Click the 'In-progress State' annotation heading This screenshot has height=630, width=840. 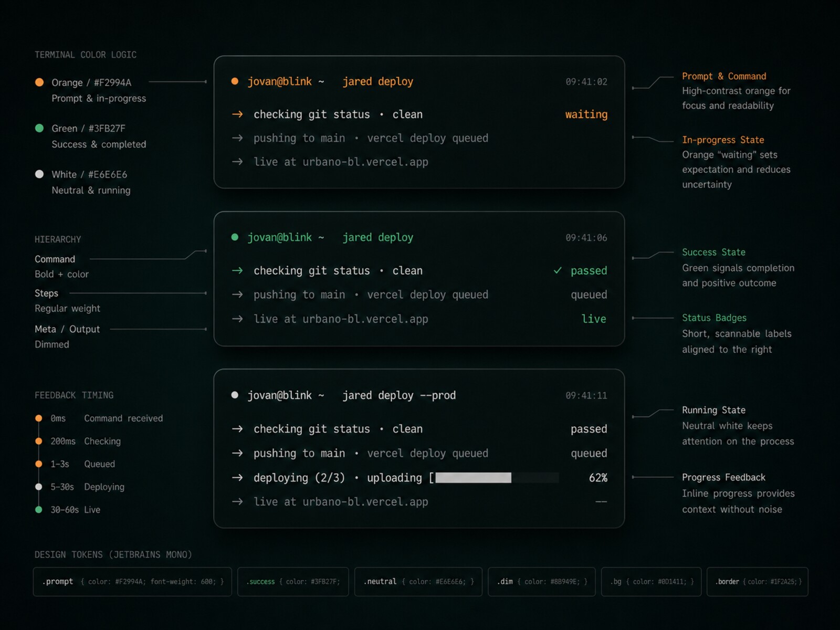pyautogui.click(x=723, y=140)
